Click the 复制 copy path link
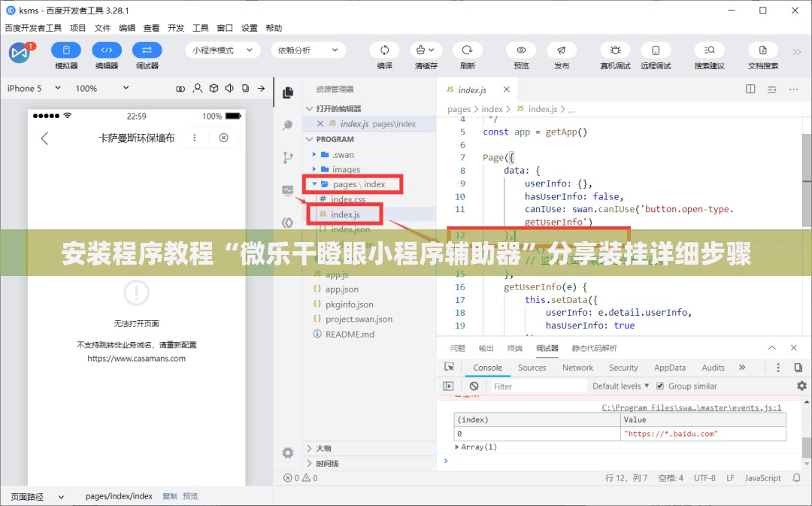Image resolution: width=812 pixels, height=506 pixels. pyautogui.click(x=170, y=496)
